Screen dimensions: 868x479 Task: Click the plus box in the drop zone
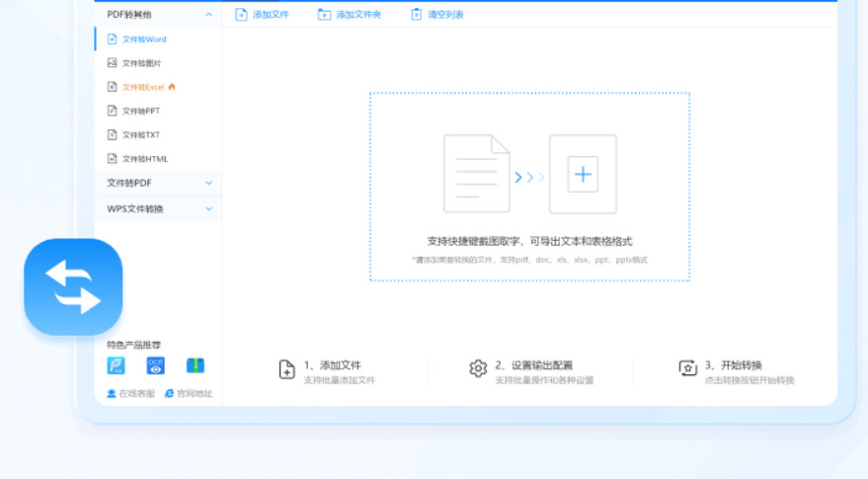pos(583,175)
